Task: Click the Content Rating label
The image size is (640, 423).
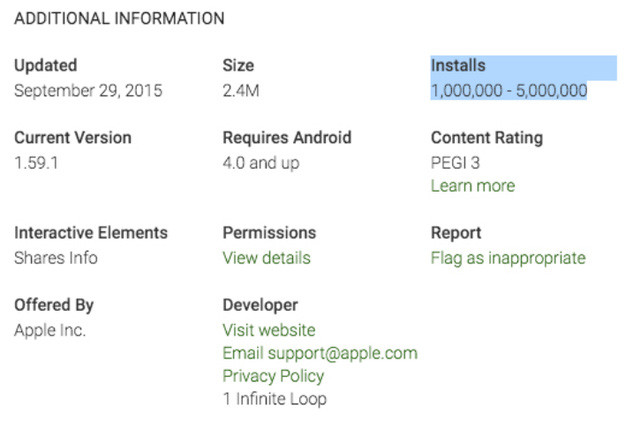Action: click(486, 138)
